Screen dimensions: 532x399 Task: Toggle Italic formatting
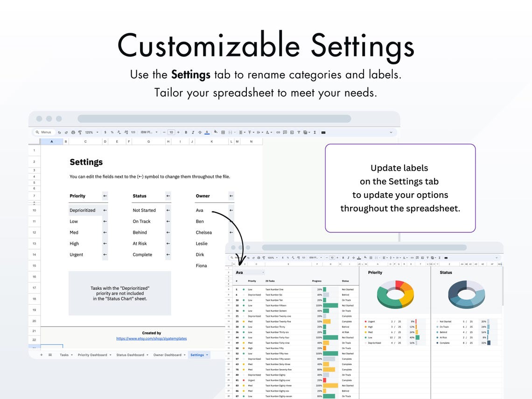click(x=193, y=132)
